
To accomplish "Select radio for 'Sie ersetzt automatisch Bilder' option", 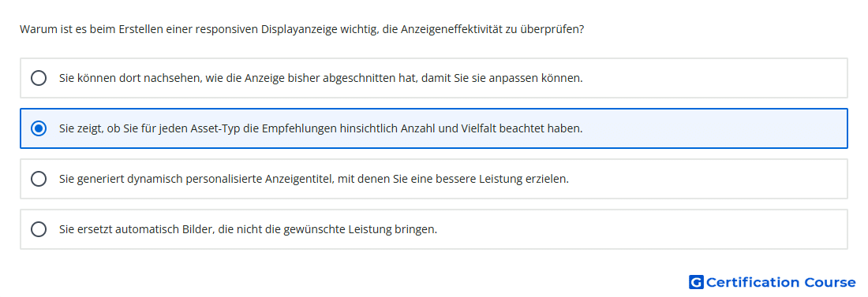I will point(39,229).
